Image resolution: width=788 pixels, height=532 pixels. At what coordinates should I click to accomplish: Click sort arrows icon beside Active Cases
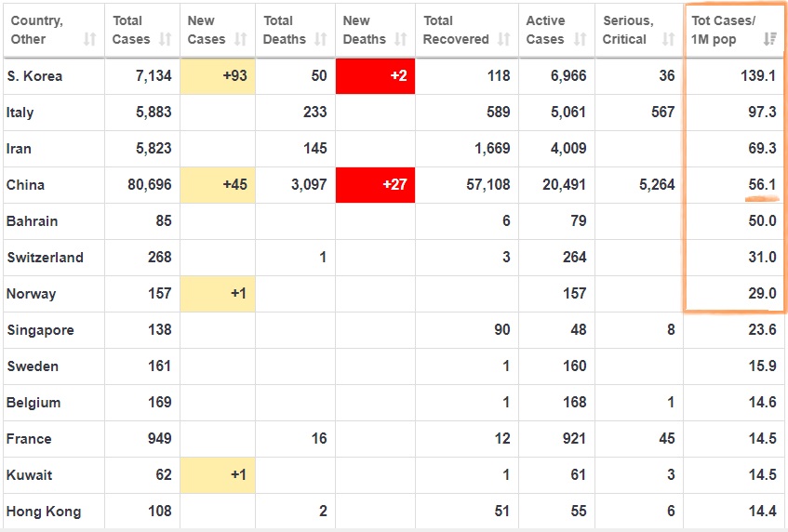(x=581, y=39)
